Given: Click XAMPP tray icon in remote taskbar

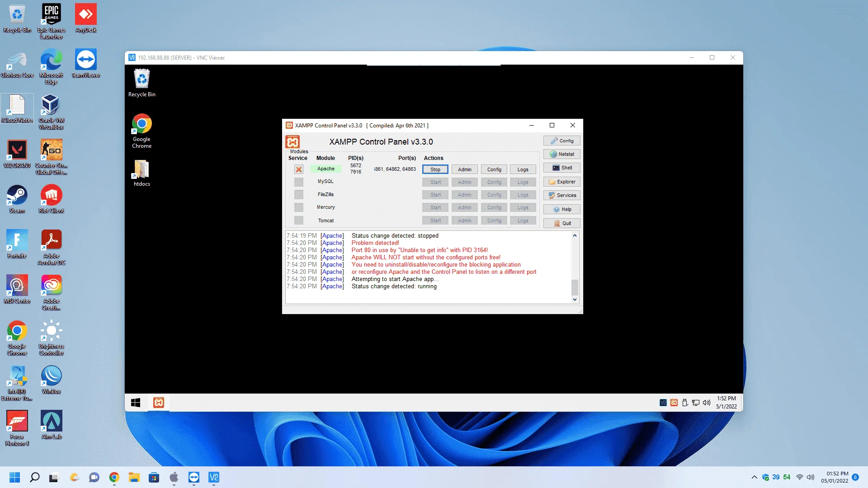Looking at the screenshot, I should (674, 403).
